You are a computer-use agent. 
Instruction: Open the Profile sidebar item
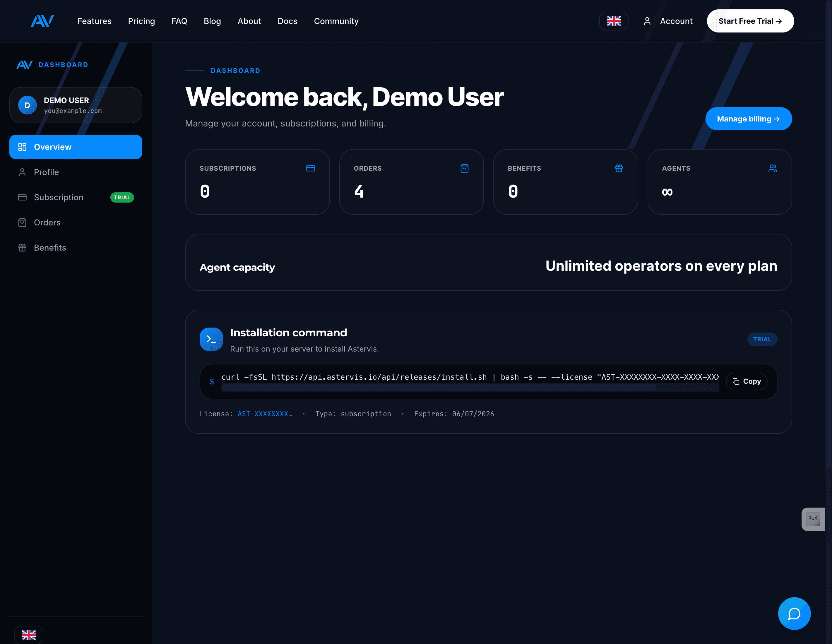76,172
